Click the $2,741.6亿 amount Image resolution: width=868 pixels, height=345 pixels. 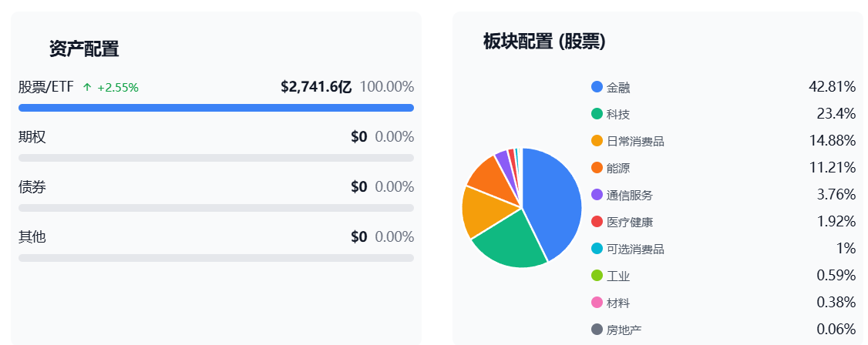[x=316, y=87]
